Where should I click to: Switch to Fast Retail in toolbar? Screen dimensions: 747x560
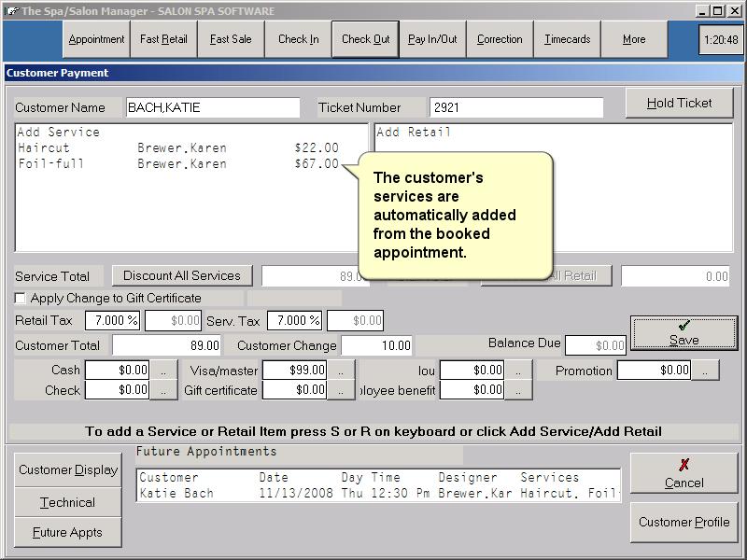coord(163,39)
